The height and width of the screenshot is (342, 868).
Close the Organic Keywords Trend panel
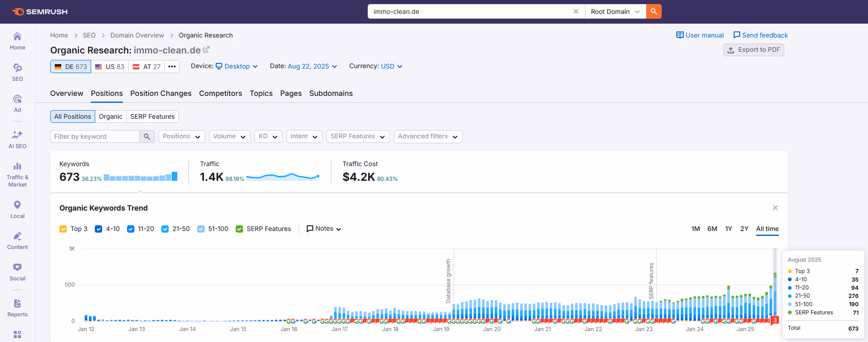[x=775, y=208]
